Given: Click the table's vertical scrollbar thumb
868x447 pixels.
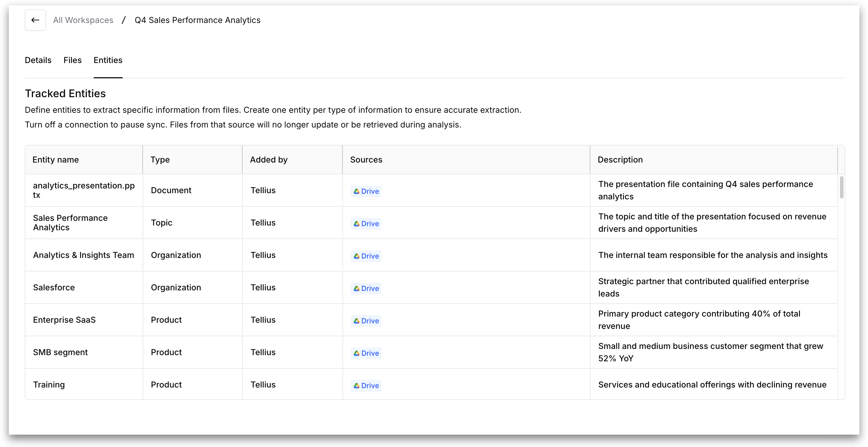Looking at the screenshot, I should click(x=841, y=187).
